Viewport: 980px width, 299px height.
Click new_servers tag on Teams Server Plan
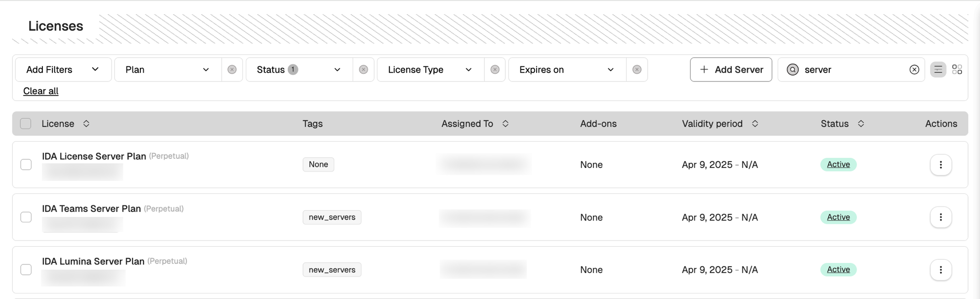332,217
